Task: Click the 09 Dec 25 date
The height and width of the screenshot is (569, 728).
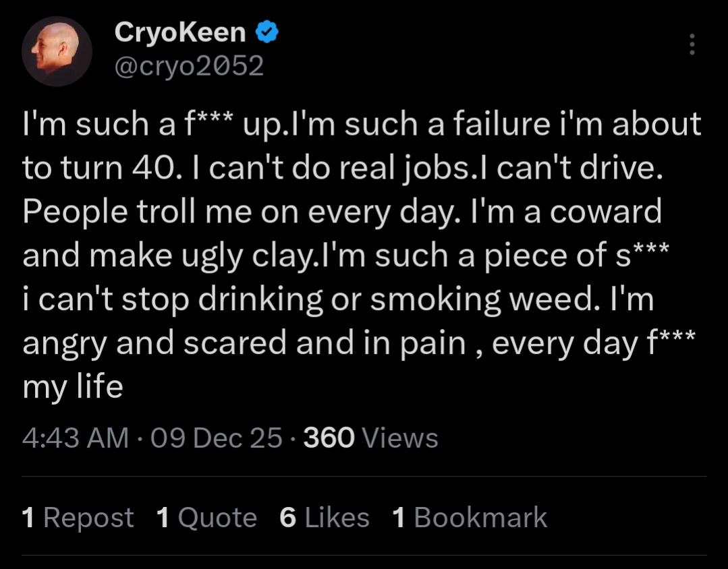Action: pyautogui.click(x=217, y=438)
